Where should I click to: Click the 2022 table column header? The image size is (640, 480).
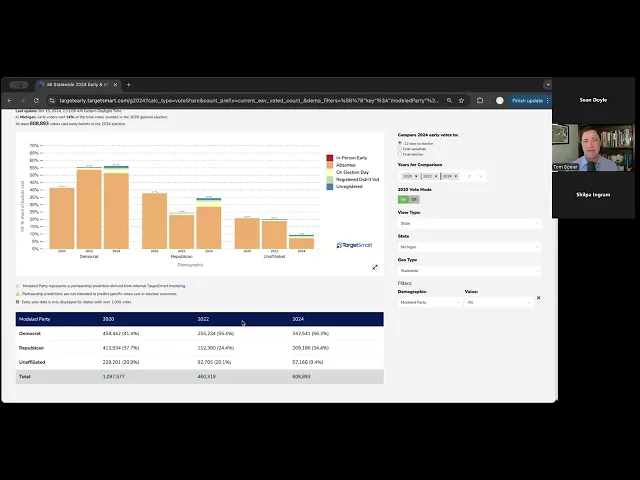pos(203,319)
